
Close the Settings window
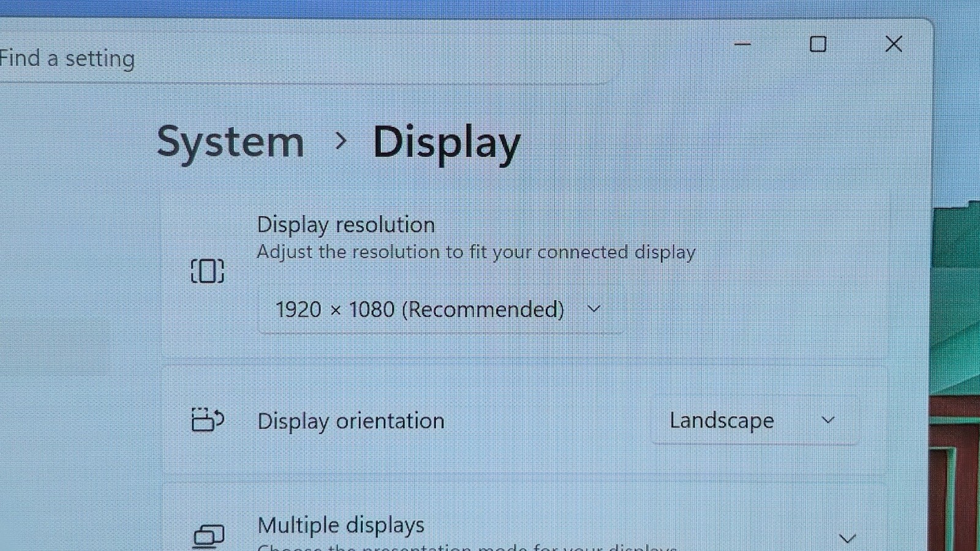coord(894,44)
